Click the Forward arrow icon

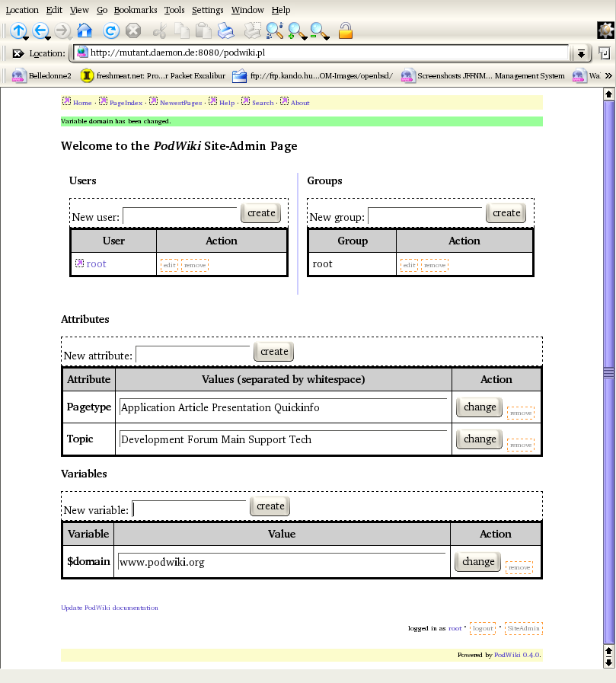tap(62, 30)
